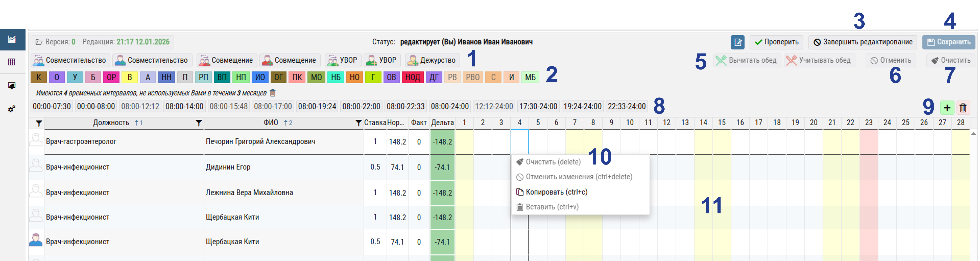The image size is (980, 261).
Task: Click the filter icon left of Должность
Action: click(39, 123)
